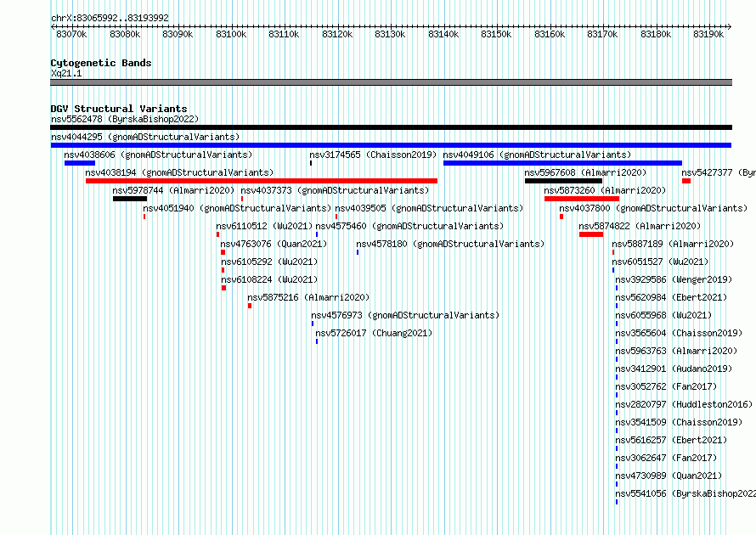
Task: Select the blue nsv4049106 variant bar
Action: click(x=562, y=163)
